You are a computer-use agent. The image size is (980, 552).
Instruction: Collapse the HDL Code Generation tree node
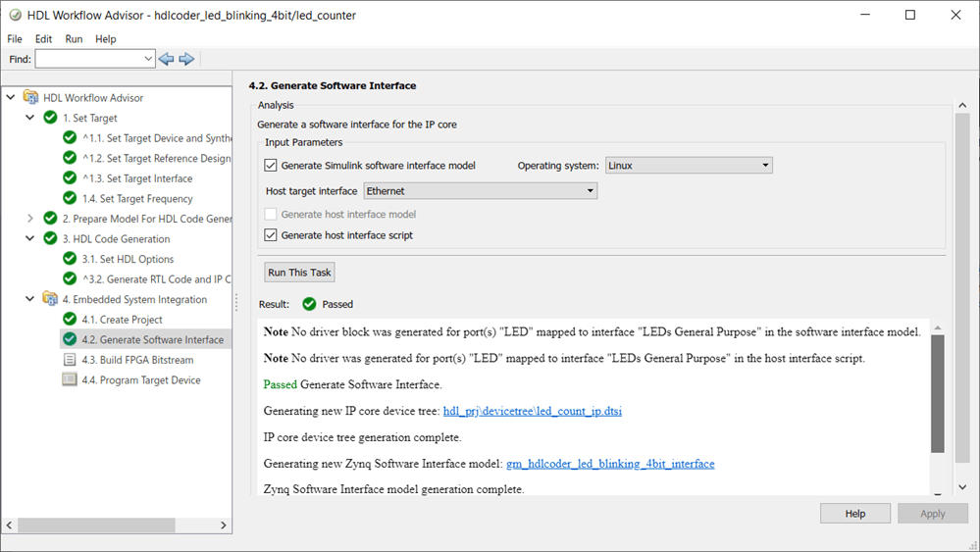click(30, 238)
